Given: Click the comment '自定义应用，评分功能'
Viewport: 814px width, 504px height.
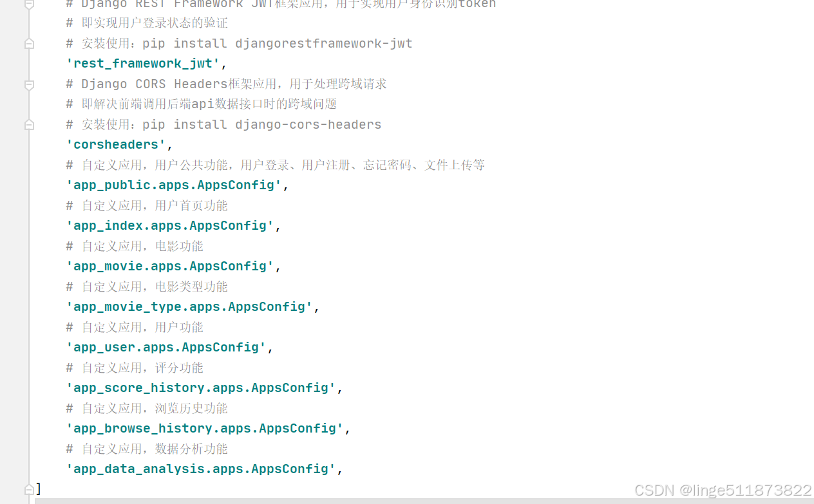Looking at the screenshot, I should coord(135,368).
